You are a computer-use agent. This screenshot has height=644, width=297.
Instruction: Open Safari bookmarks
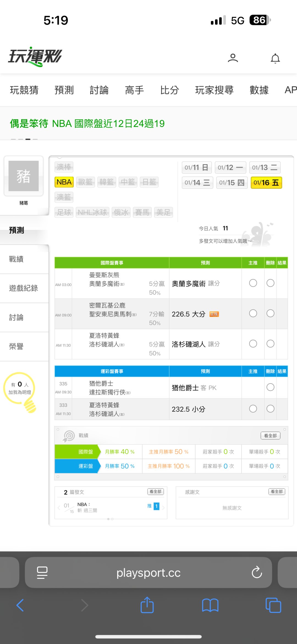(x=210, y=605)
